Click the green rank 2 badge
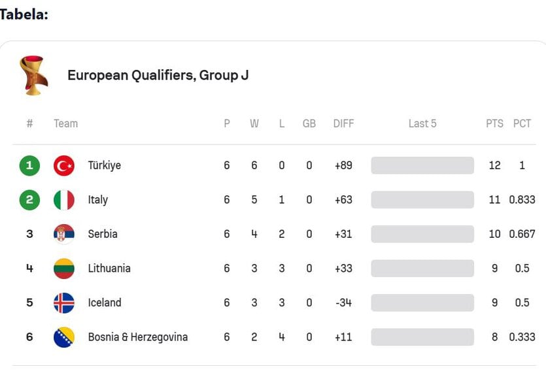The width and height of the screenshot is (546, 392). pos(29,200)
